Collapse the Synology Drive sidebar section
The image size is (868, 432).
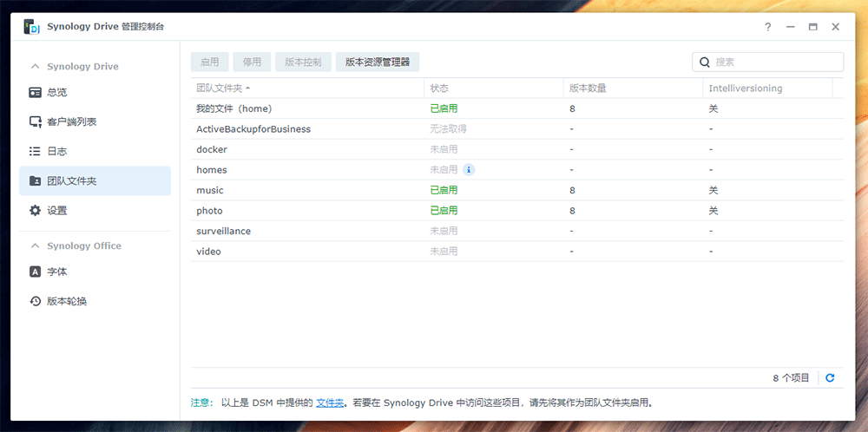pos(36,67)
